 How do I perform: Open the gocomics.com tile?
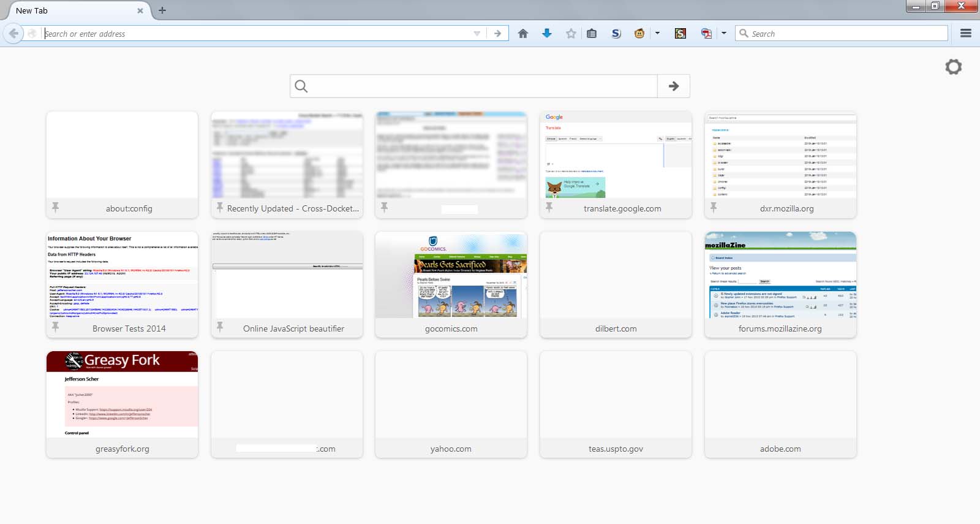tap(451, 285)
